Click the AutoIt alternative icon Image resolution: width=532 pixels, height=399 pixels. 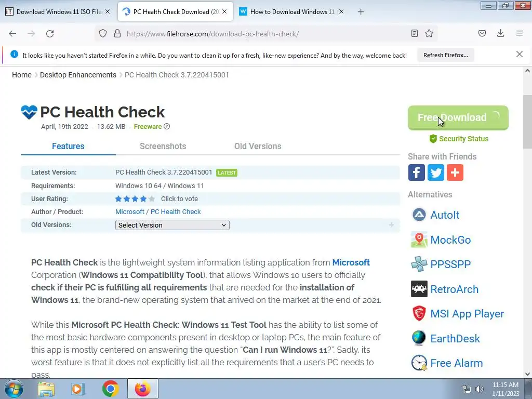click(x=419, y=215)
